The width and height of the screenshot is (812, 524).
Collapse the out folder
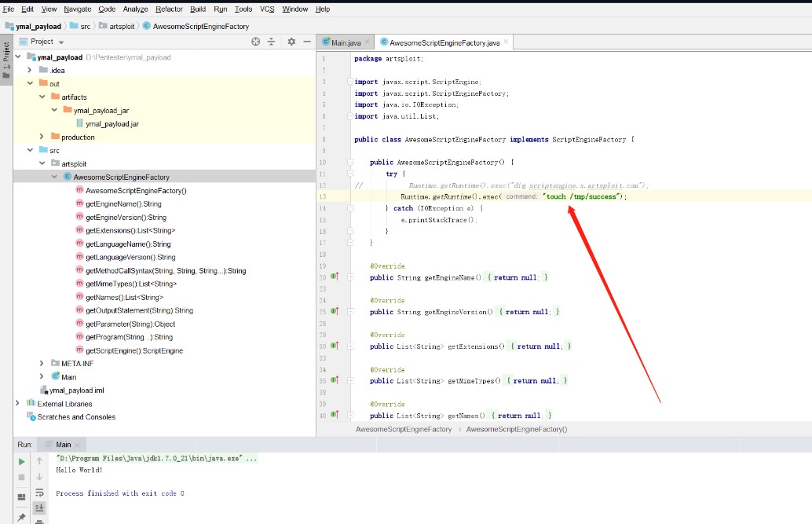pos(30,83)
